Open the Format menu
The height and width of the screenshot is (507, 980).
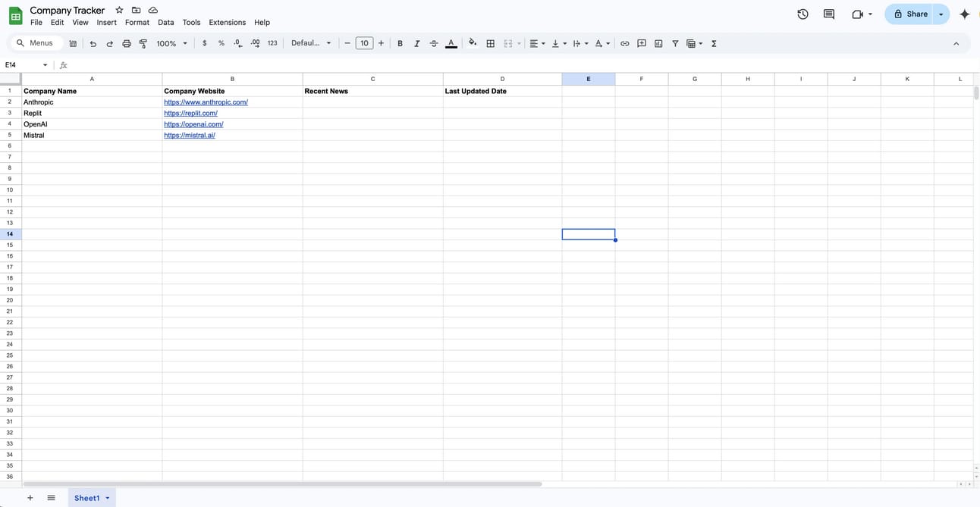coord(137,23)
